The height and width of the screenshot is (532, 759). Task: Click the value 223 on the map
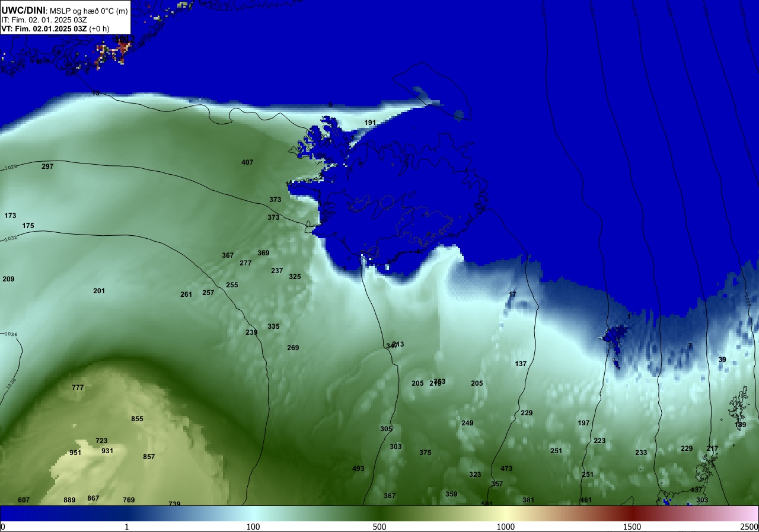599,441
